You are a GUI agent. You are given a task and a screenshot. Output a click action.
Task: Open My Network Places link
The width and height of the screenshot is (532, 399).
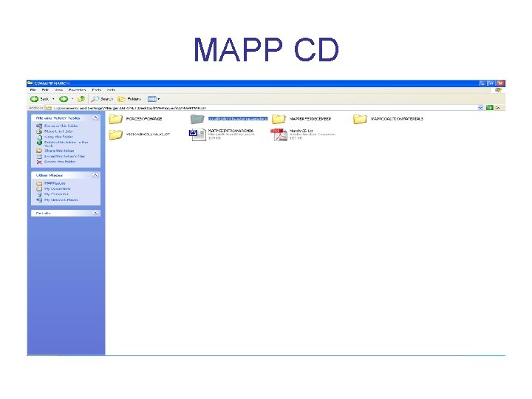61,199
